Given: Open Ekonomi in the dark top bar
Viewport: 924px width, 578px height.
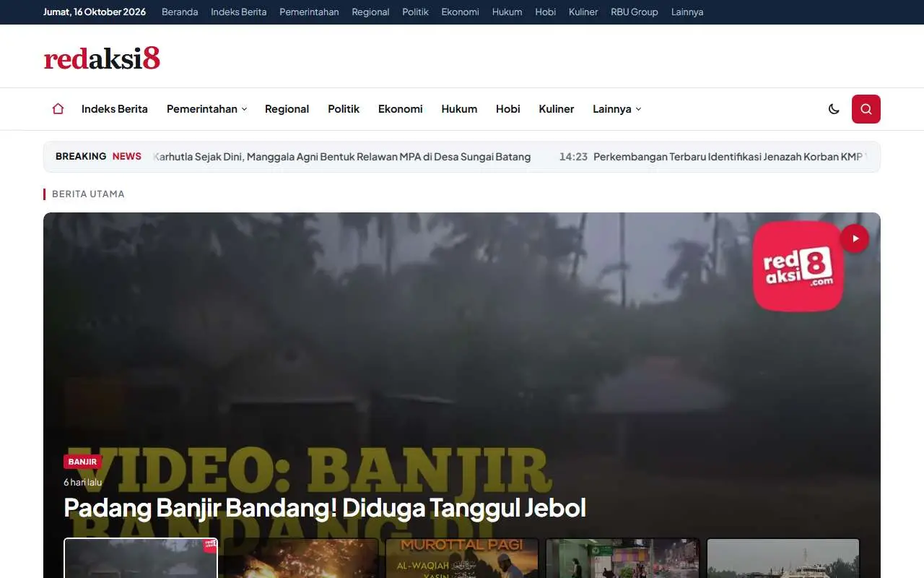Looking at the screenshot, I should tap(461, 12).
